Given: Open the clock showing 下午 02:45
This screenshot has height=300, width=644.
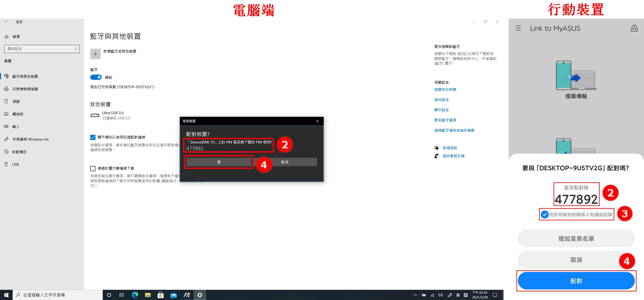Looking at the screenshot, I should [x=480, y=295].
